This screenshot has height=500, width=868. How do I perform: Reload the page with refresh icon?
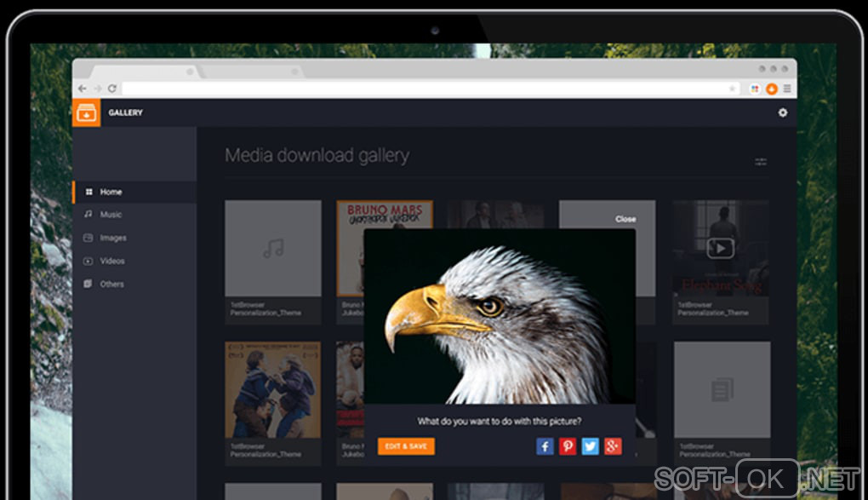coord(112,89)
